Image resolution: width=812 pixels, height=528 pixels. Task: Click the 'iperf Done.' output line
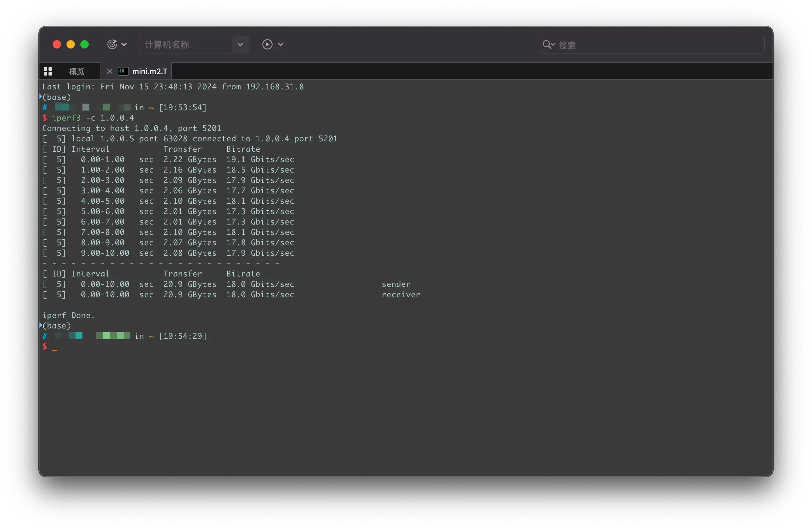[x=68, y=315]
